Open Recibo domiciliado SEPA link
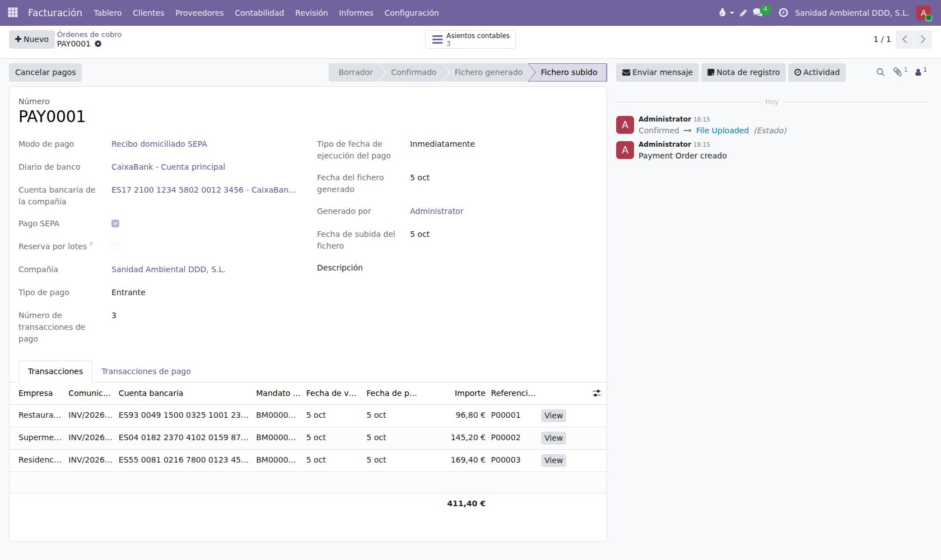This screenshot has width=941, height=560. coord(159,144)
